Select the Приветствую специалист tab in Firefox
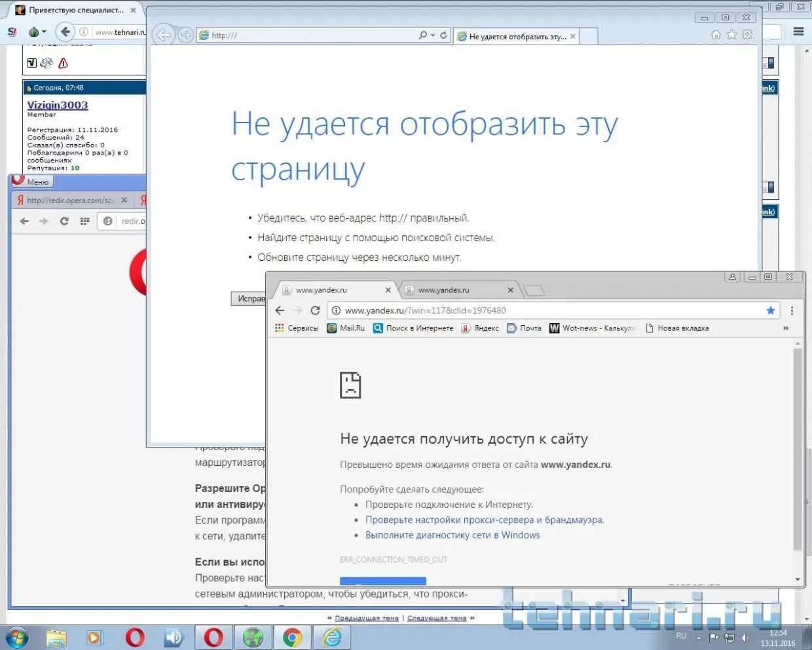This screenshot has height=650, width=812. (75, 10)
